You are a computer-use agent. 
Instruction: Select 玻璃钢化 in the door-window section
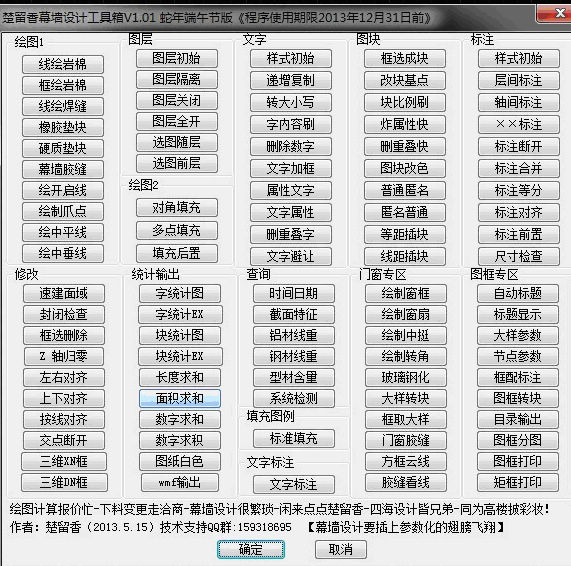406,378
